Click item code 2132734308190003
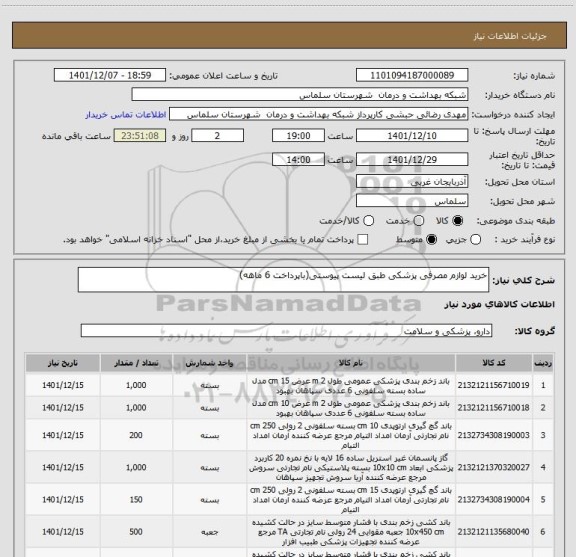This screenshot has width=576, height=557. point(493,435)
